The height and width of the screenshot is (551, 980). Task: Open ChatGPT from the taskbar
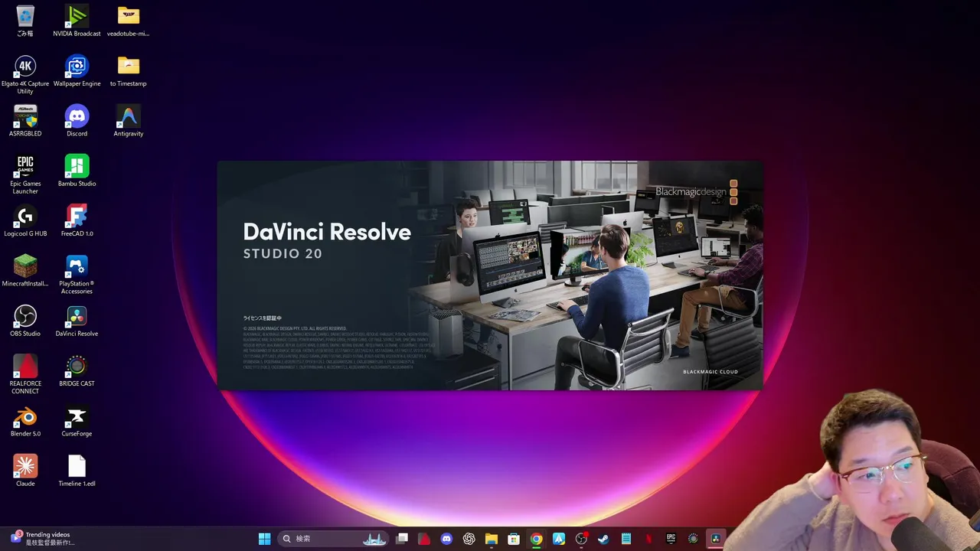pyautogui.click(x=469, y=539)
